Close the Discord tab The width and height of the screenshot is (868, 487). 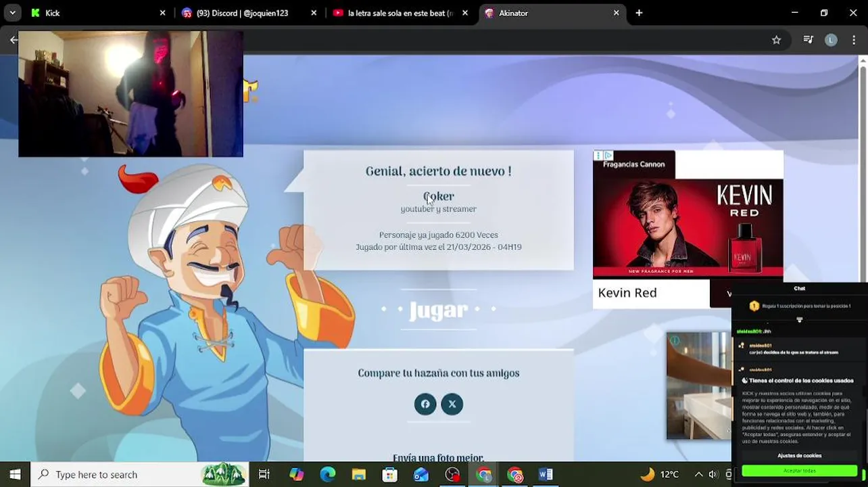[314, 13]
